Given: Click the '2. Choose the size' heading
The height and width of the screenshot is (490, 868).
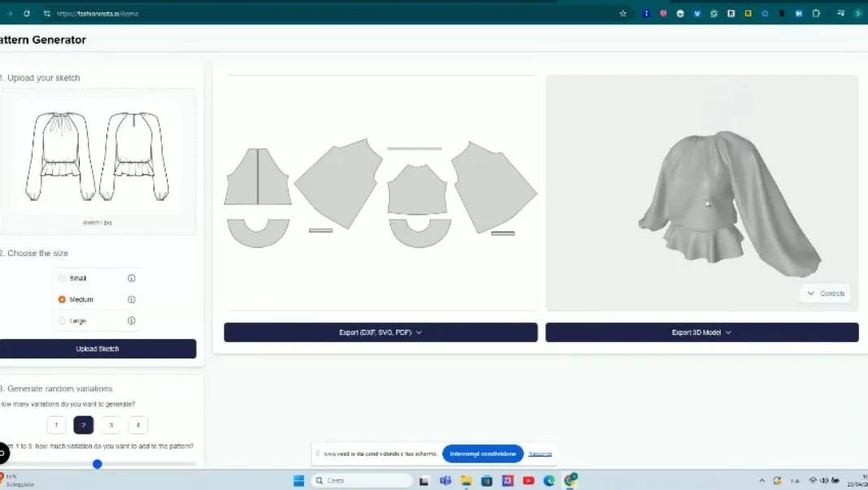Looking at the screenshot, I should (x=34, y=253).
